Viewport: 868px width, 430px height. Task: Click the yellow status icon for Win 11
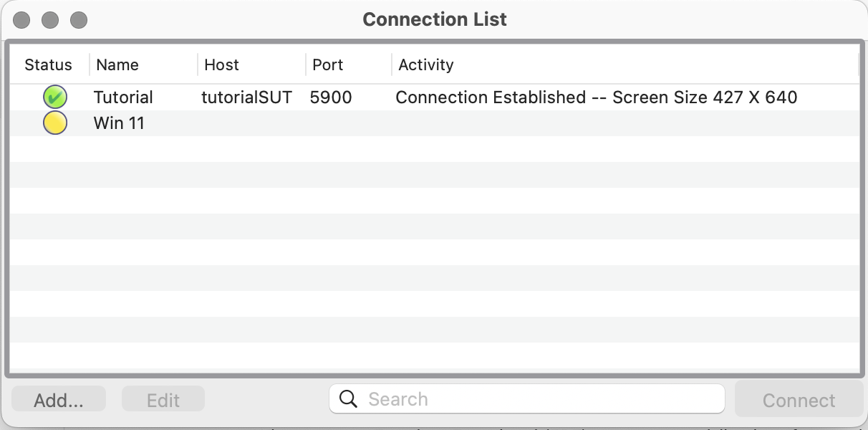55,123
